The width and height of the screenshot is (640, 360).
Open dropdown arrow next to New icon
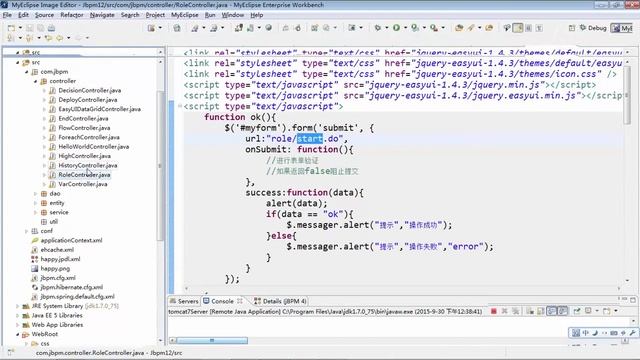pos(20,28)
